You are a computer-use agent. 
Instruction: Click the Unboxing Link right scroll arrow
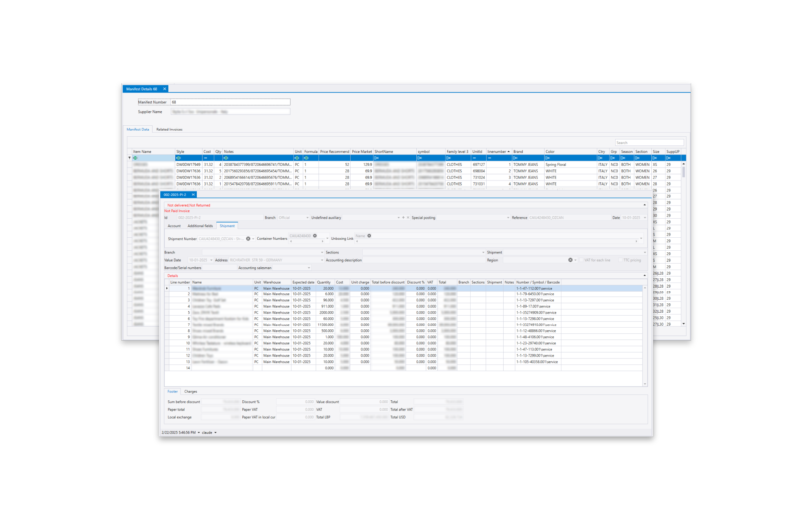coord(636,241)
